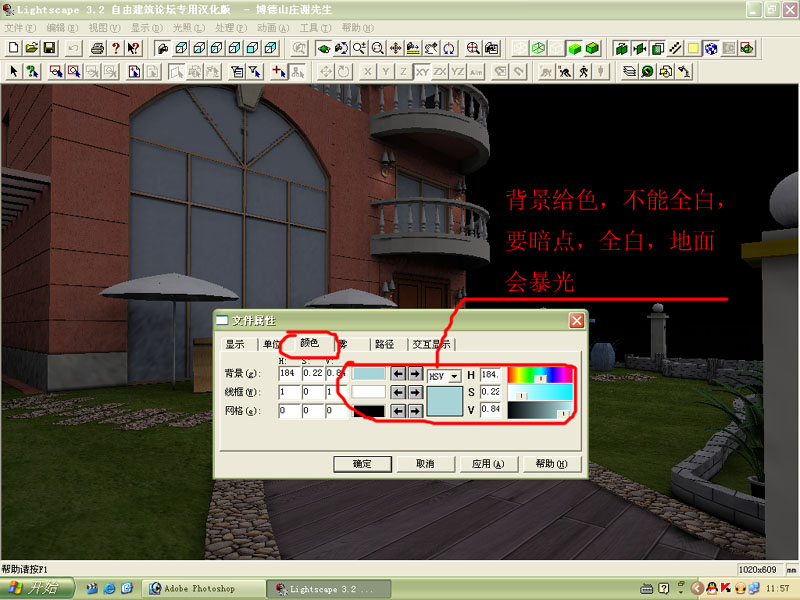Switch to Adobe Photoshop in taskbar
This screenshot has width=800, height=600.
(x=203, y=589)
